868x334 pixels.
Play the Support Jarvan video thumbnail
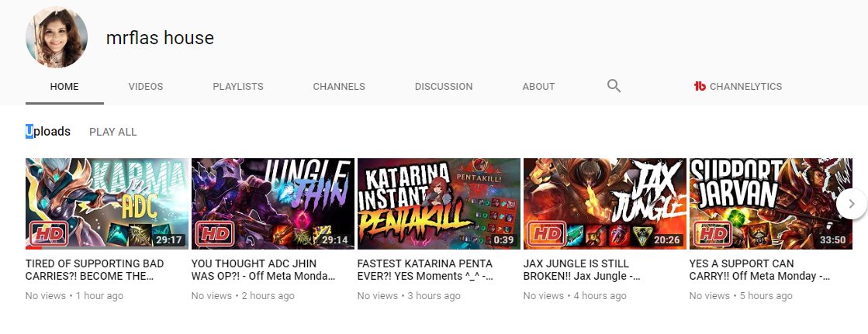(x=770, y=204)
